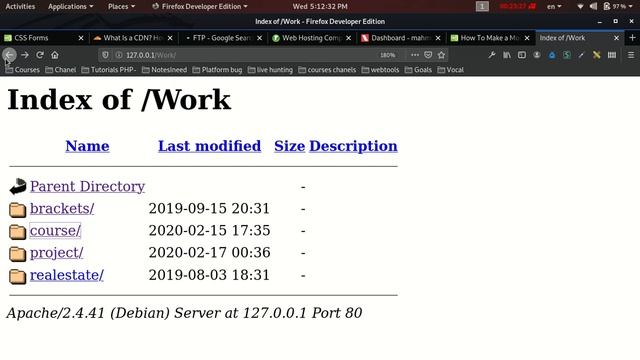This screenshot has width=640, height=360.
Task: Click the Parent Directory back-arrow icon
Action: coord(18,187)
